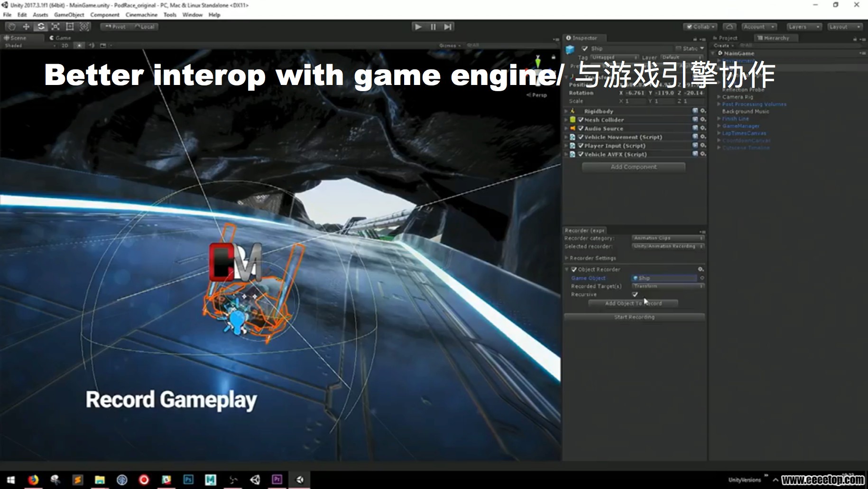The width and height of the screenshot is (868, 489).
Task: Toggle scene audio button
Action: [91, 46]
